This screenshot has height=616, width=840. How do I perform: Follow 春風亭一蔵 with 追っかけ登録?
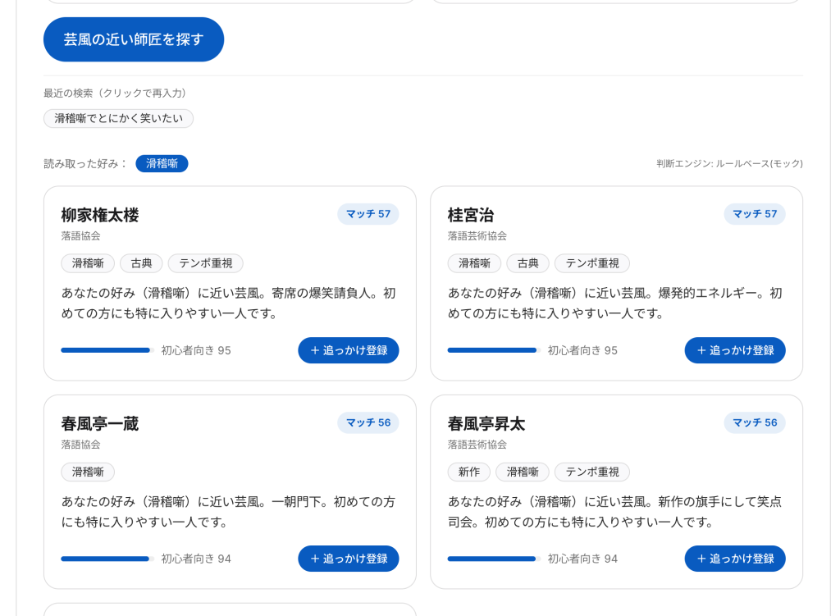[x=348, y=559]
